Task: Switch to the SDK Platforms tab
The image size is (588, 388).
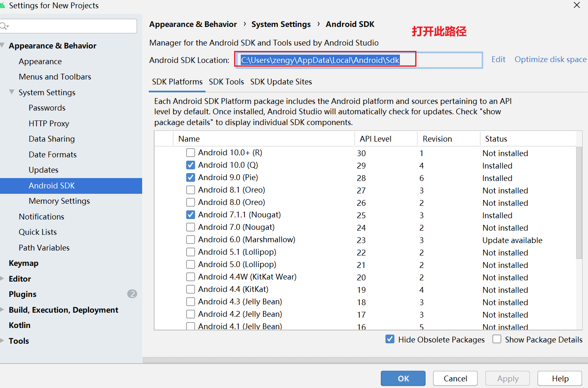Action: pyautogui.click(x=177, y=82)
